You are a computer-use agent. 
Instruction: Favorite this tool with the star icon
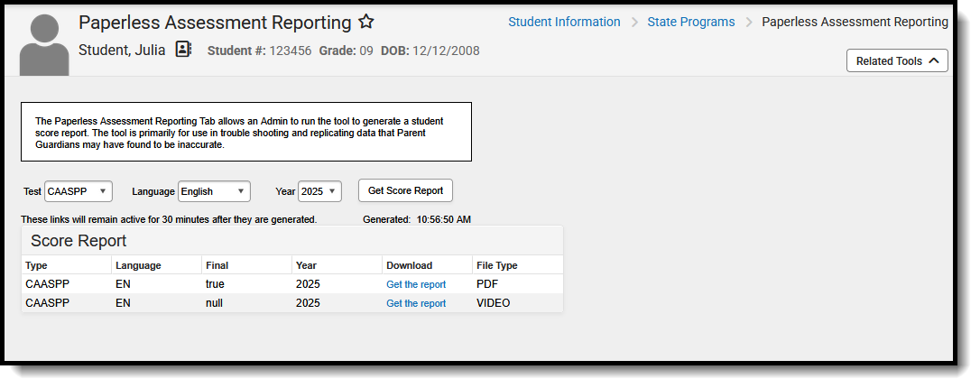tap(365, 23)
